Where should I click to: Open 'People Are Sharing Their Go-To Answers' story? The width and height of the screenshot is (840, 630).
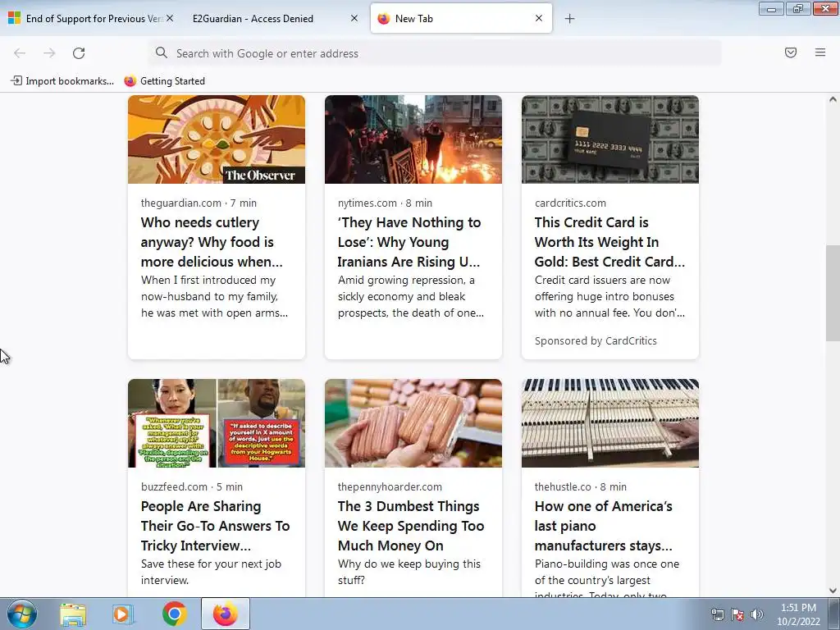point(216,526)
